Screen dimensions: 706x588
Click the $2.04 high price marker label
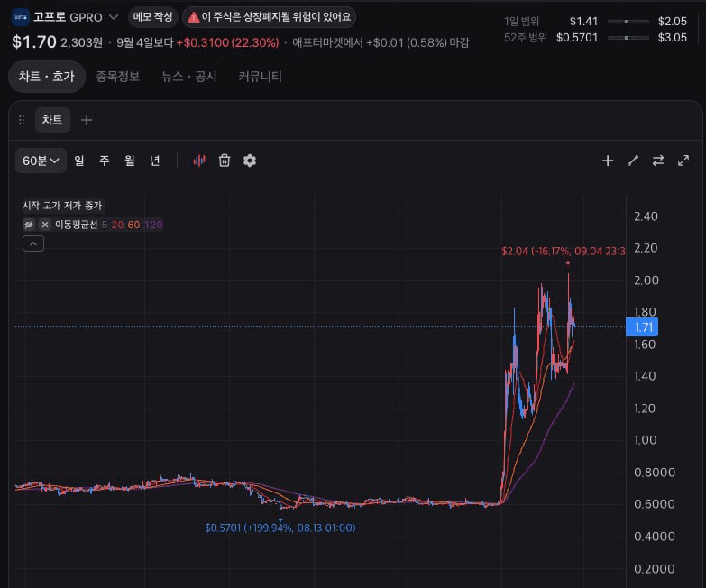click(564, 252)
